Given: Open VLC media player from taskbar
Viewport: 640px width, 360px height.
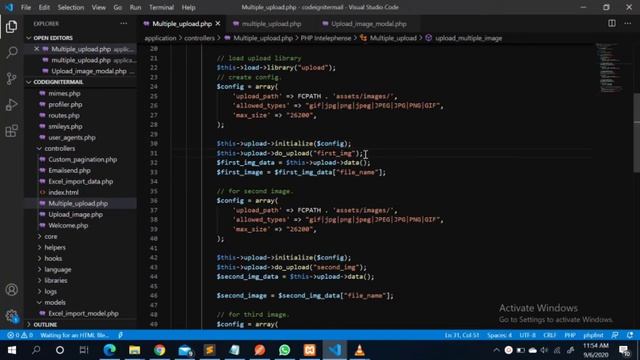Looking at the screenshot, I should (x=359, y=350).
